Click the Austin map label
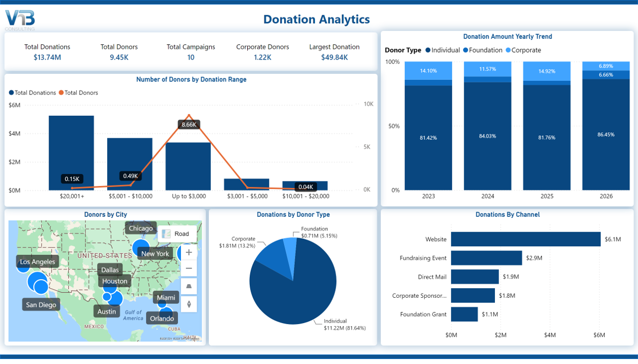The width and height of the screenshot is (638, 364). click(107, 311)
